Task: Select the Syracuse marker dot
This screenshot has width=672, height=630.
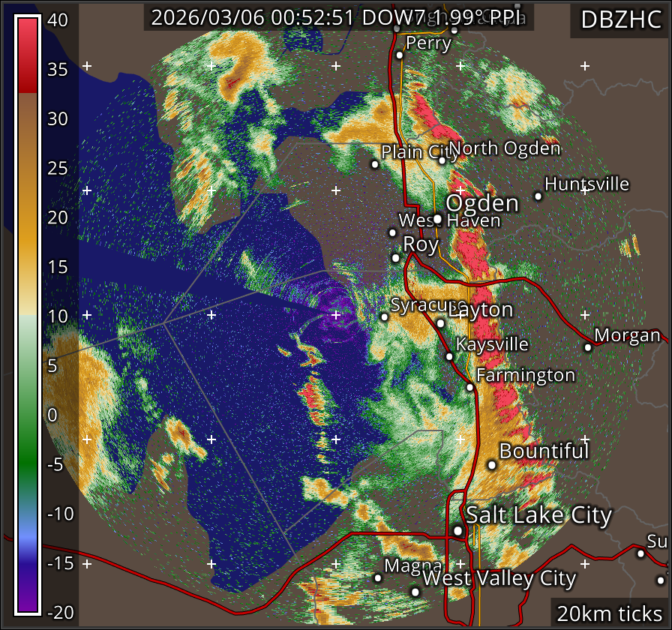Action: coord(385,317)
